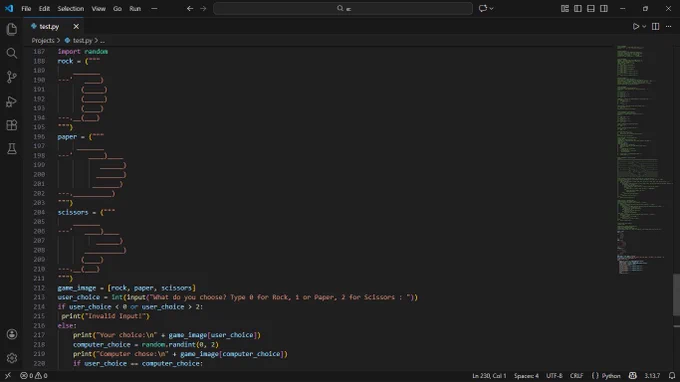Screen dimensions: 680x382
Task: Click the remote window status icon
Action: point(7,376)
